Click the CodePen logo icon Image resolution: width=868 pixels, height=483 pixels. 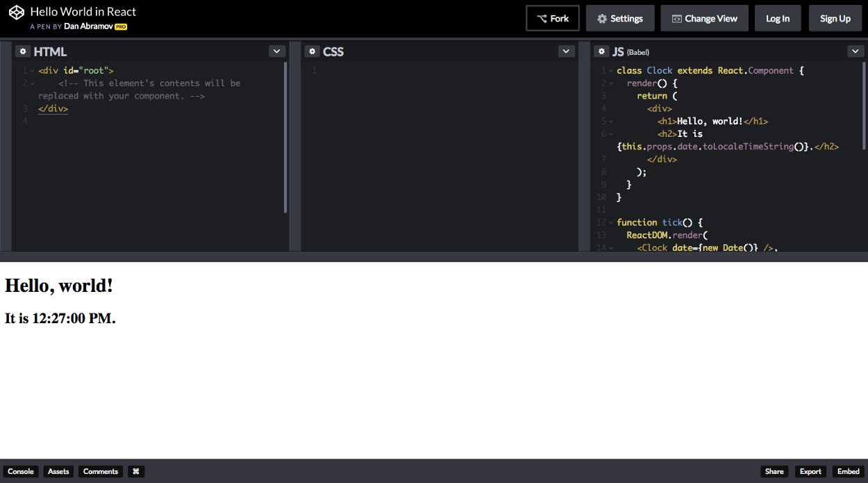click(17, 13)
